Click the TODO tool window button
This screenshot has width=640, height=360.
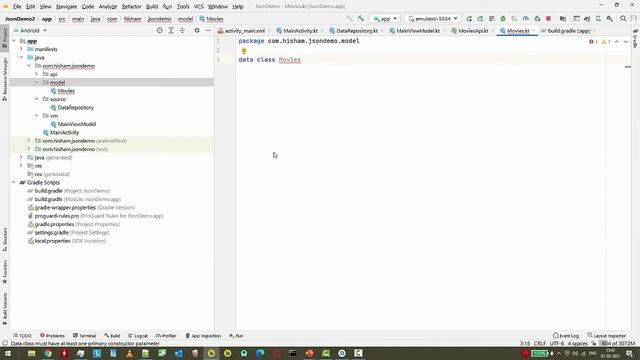[22, 336]
